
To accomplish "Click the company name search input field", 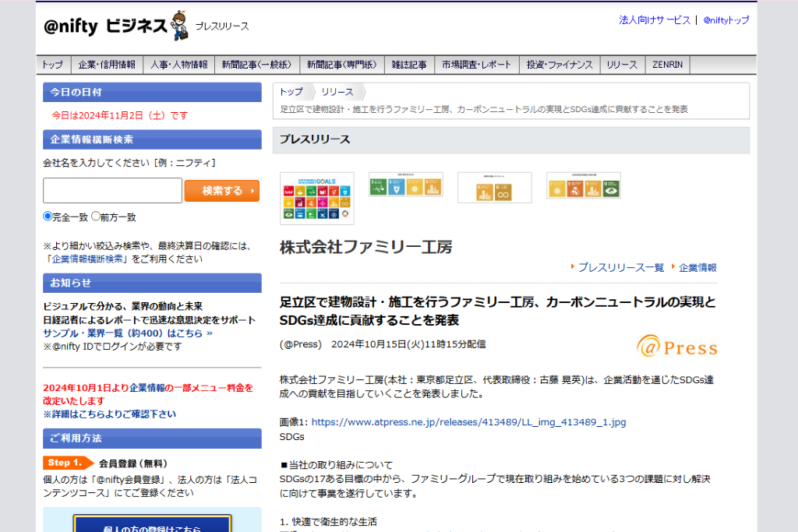I will click(112, 191).
